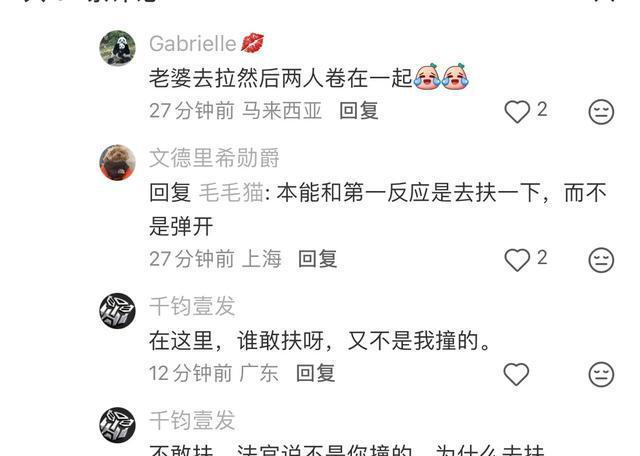Reply to Gabrielle's comment from 马来西亚
The image size is (640, 456).
pyautogui.click(x=359, y=111)
